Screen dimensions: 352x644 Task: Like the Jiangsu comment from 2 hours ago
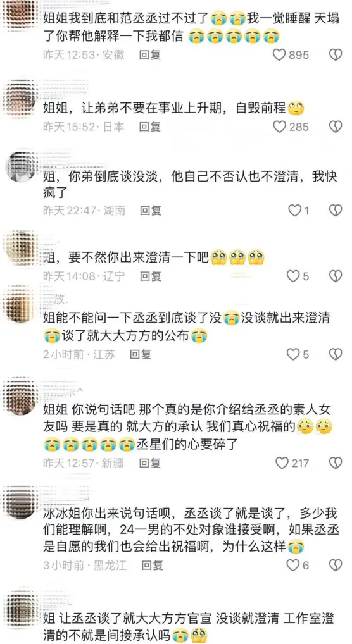[x=293, y=354]
